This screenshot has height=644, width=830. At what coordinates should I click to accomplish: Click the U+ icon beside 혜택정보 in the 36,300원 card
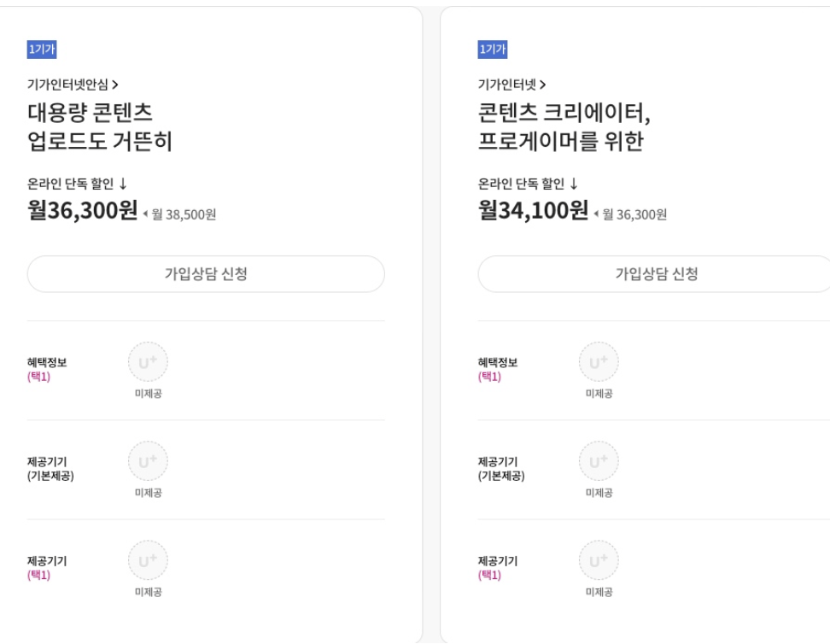click(148, 362)
